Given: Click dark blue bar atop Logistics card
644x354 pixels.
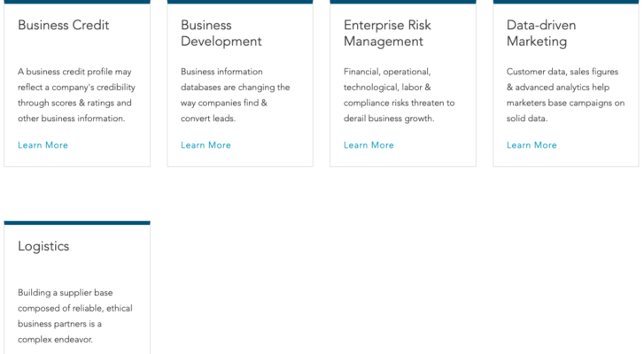Looking at the screenshot, I should pyautogui.click(x=77, y=223).
